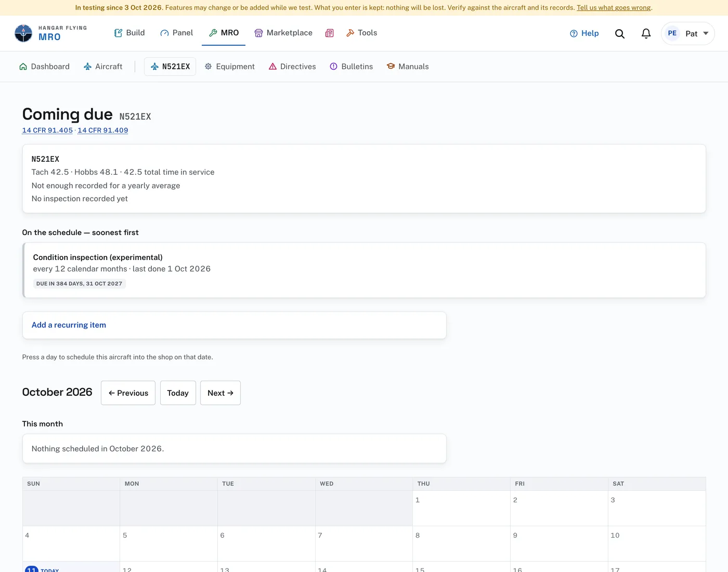
Task: Select calendar day 3
Action: pos(657,509)
